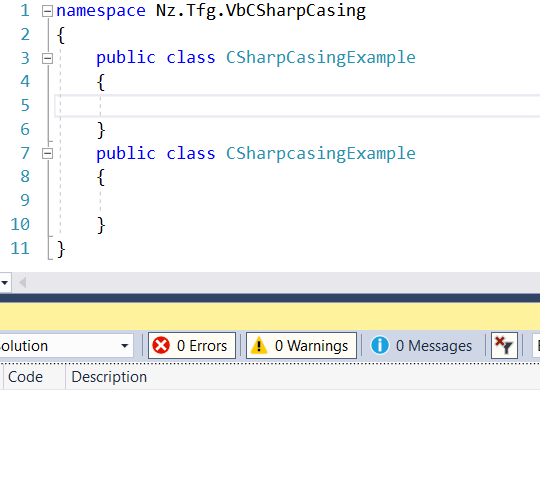Open the dropdown arrow left of scrollbar

(x=5, y=283)
